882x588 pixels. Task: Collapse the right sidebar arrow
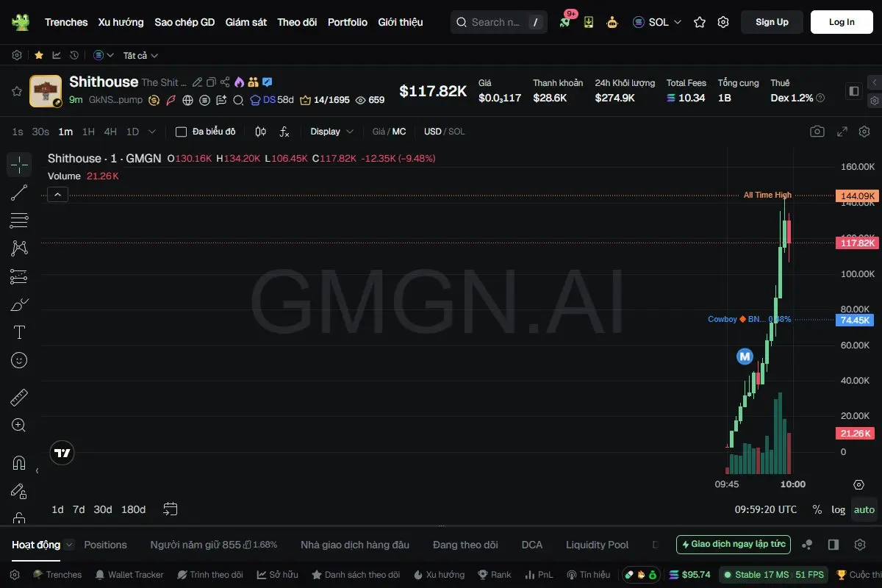(x=875, y=82)
